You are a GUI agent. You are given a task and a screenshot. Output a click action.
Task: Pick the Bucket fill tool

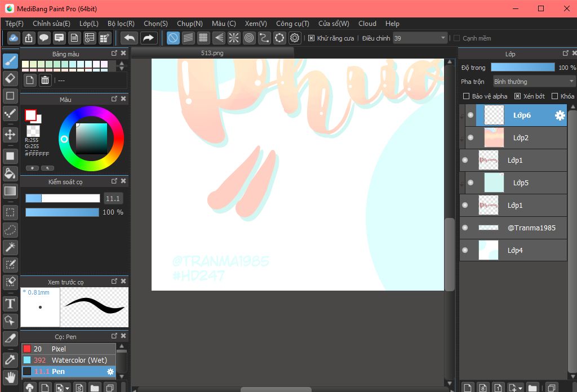[10, 173]
